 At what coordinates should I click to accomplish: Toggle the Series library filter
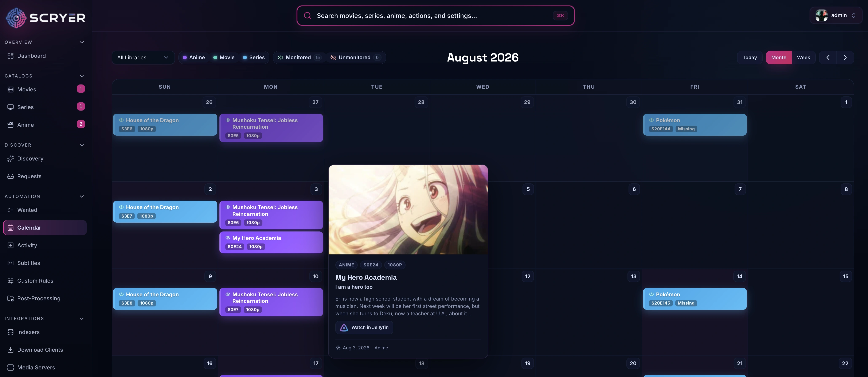click(254, 57)
